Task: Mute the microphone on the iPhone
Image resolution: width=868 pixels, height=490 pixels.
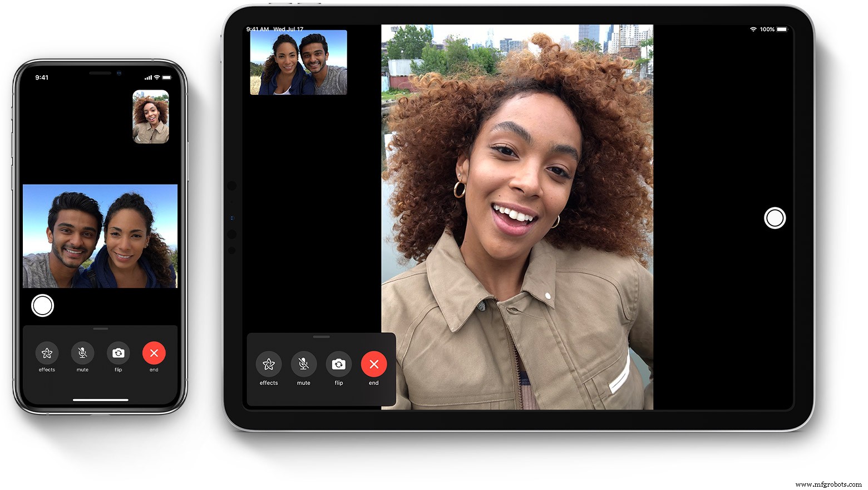Action: pyautogui.click(x=82, y=352)
